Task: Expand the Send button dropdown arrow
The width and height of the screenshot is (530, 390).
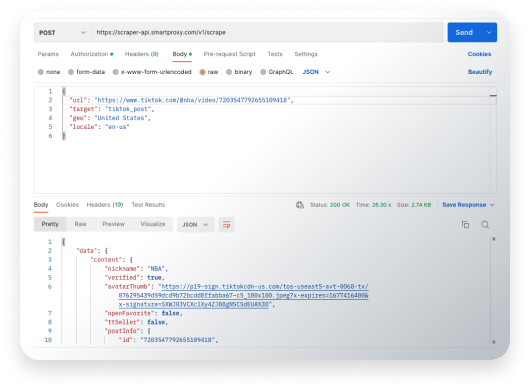Action: [x=489, y=32]
